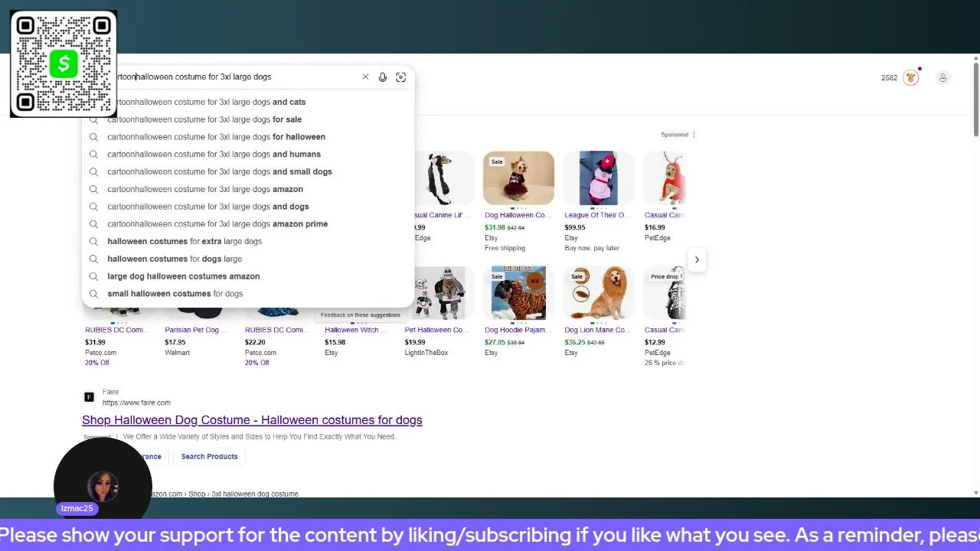Open the Dog Lion Mane costume image

pyautogui.click(x=598, y=293)
